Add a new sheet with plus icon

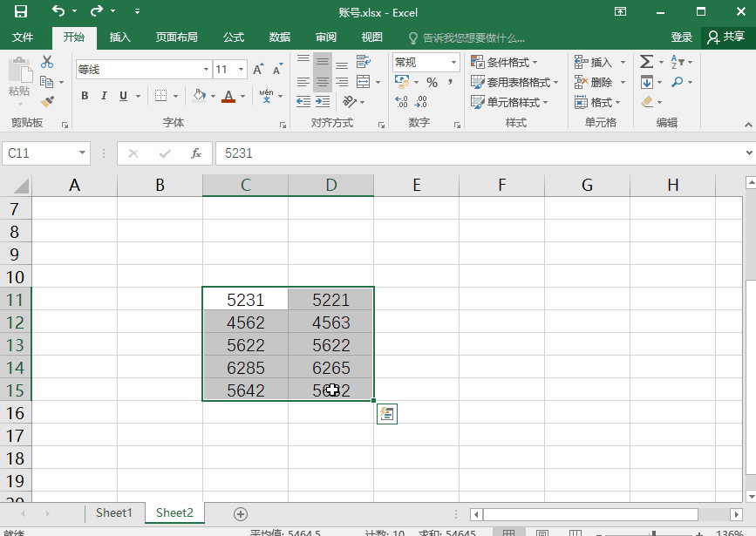(x=241, y=513)
